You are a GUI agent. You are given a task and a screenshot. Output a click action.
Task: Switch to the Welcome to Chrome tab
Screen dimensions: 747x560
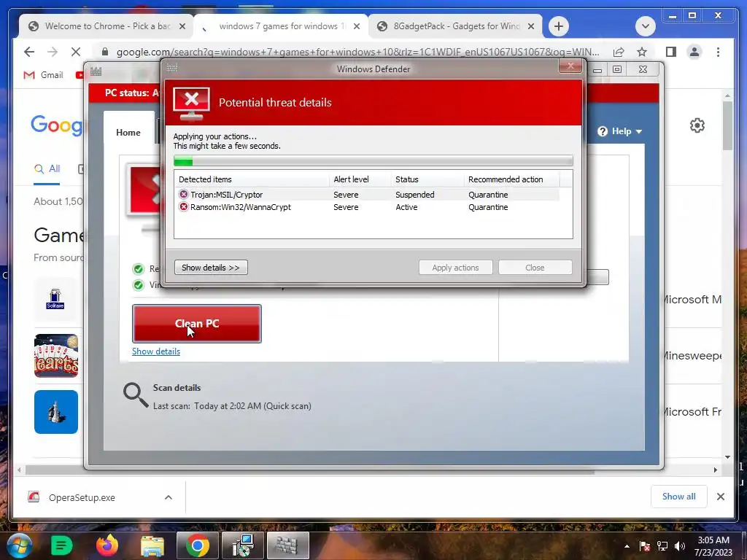click(106, 26)
